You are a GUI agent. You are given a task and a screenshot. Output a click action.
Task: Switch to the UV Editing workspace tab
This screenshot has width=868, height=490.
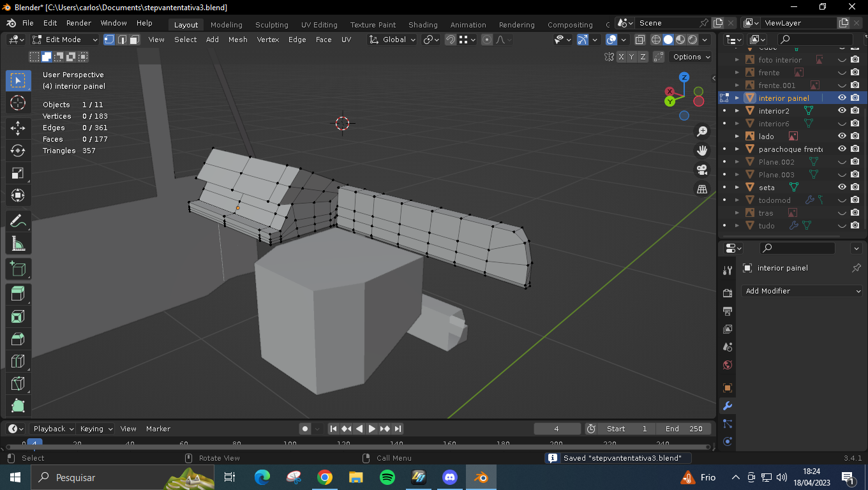coord(319,25)
